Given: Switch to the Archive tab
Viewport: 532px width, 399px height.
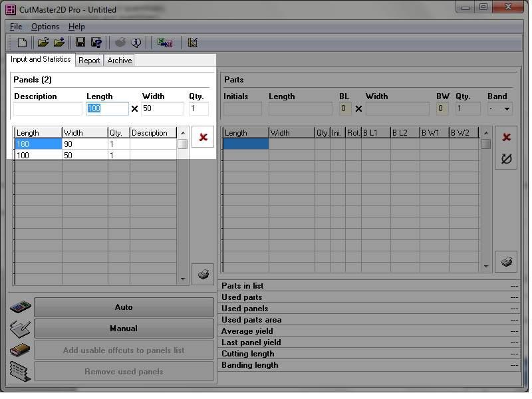Looking at the screenshot, I should pos(120,61).
